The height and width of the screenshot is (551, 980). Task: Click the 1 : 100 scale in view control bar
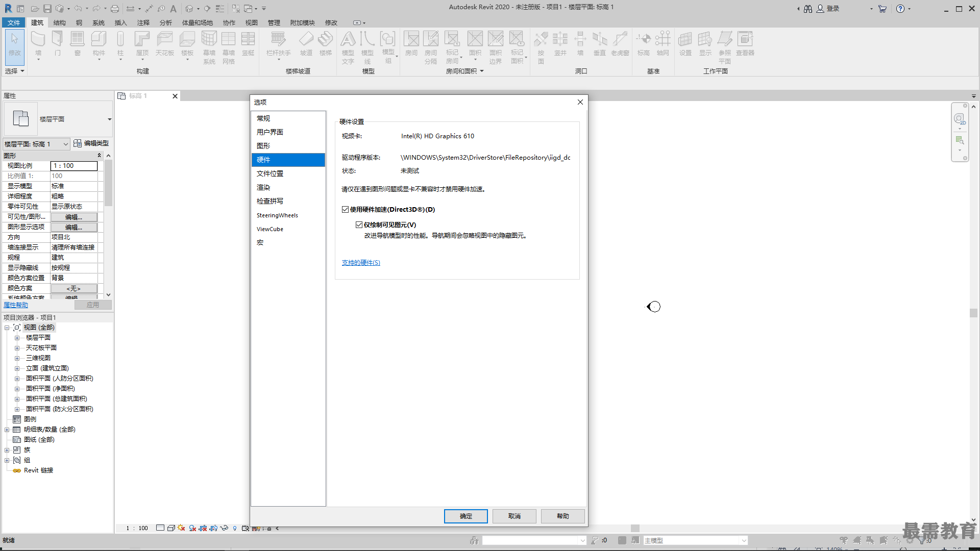(x=137, y=529)
